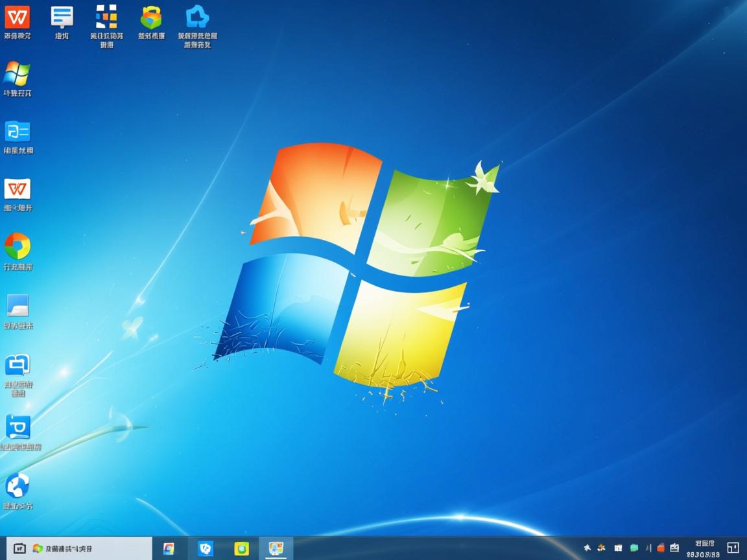Select the colorful squares grid desktop icon
Screen dimensions: 747x560
[x=106, y=17]
